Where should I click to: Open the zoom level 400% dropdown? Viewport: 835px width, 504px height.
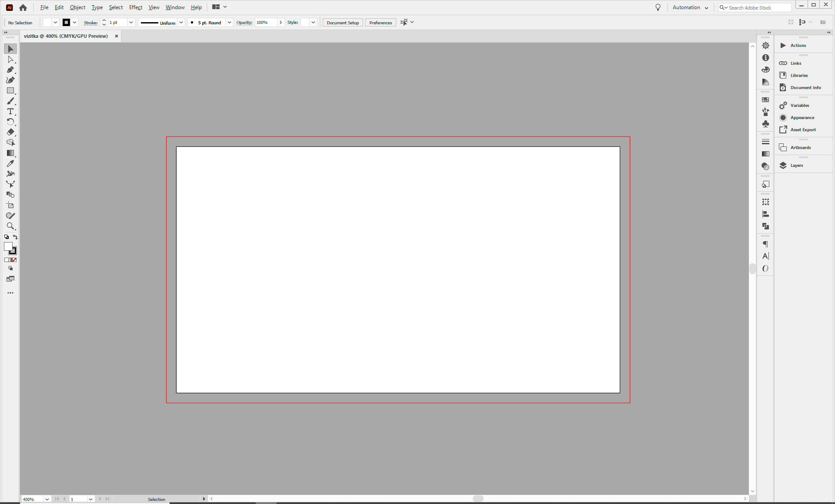(x=47, y=499)
